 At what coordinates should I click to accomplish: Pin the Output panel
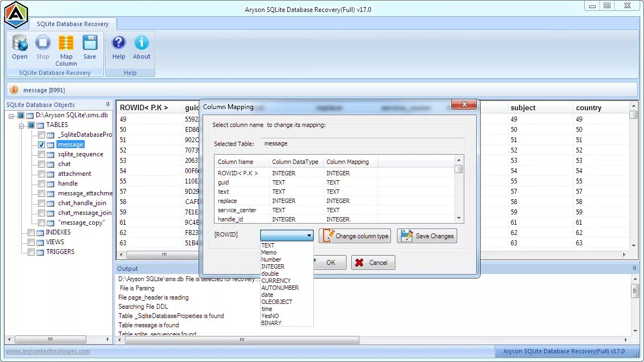coord(634,269)
